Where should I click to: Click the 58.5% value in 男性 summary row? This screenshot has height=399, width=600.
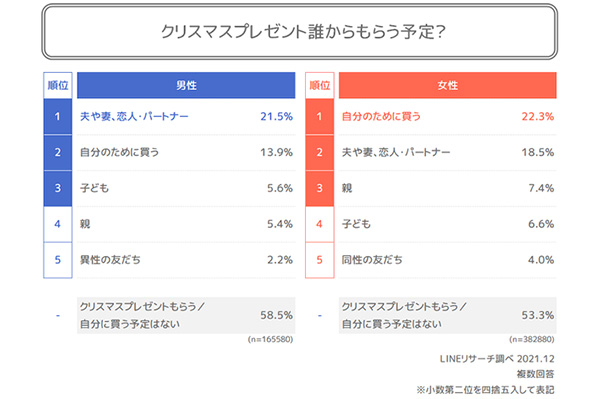coord(276,315)
